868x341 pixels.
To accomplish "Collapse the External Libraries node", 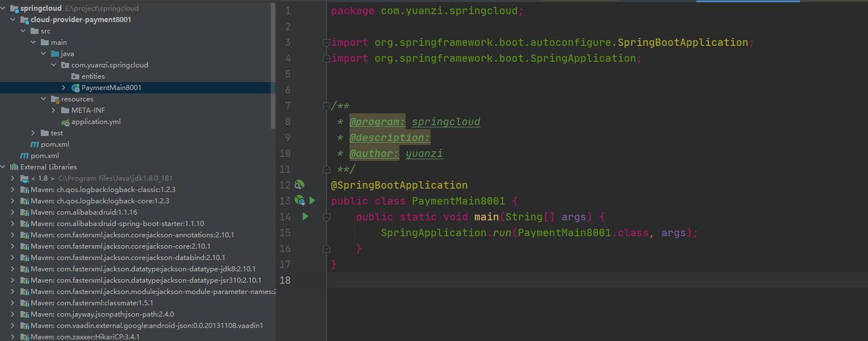I will 3,167.
